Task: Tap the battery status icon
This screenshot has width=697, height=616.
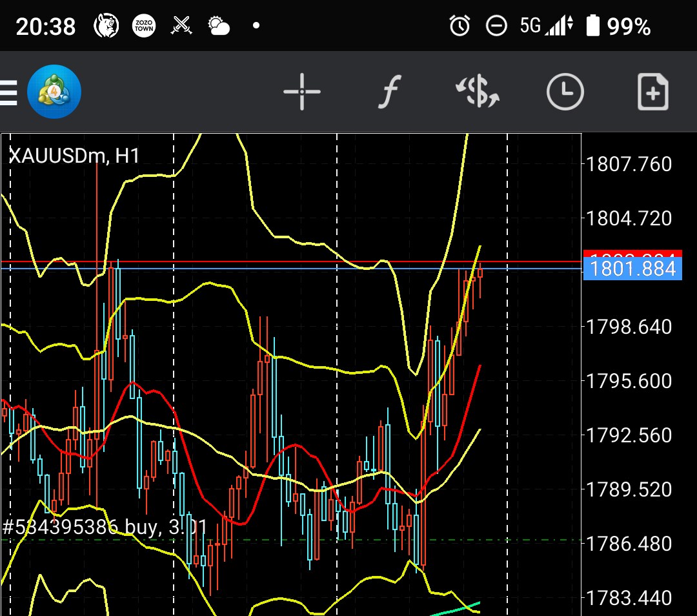Action: coord(593,25)
